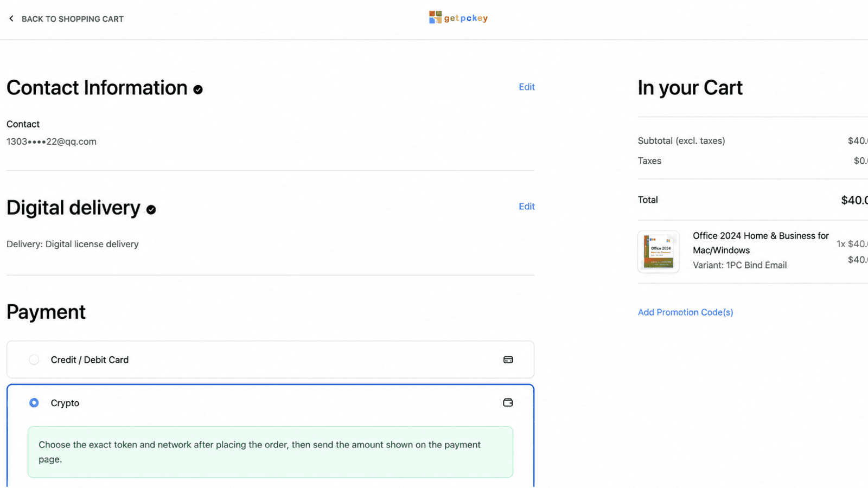Click the 'Payment' section heading

pyautogui.click(x=46, y=312)
